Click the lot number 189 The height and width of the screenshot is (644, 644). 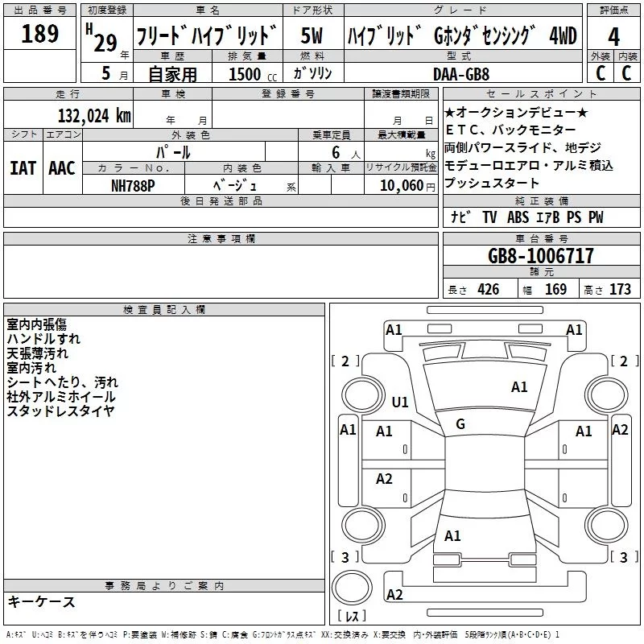[x=40, y=35]
